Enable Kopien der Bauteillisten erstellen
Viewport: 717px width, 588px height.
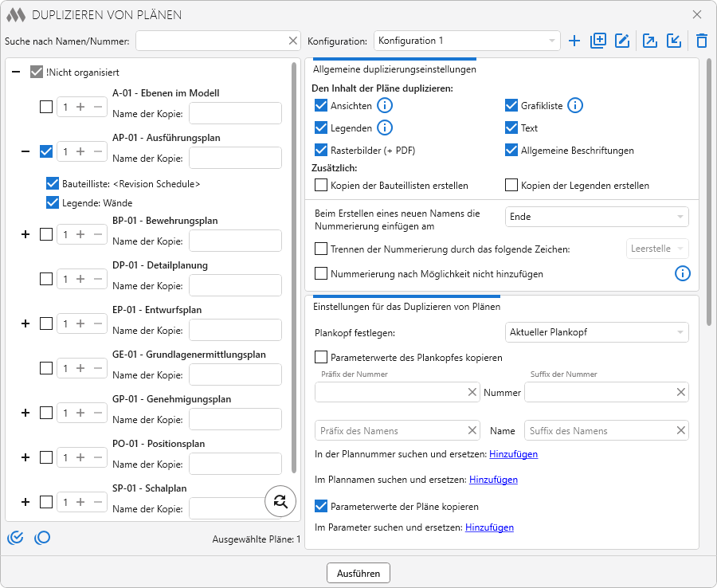(x=321, y=185)
